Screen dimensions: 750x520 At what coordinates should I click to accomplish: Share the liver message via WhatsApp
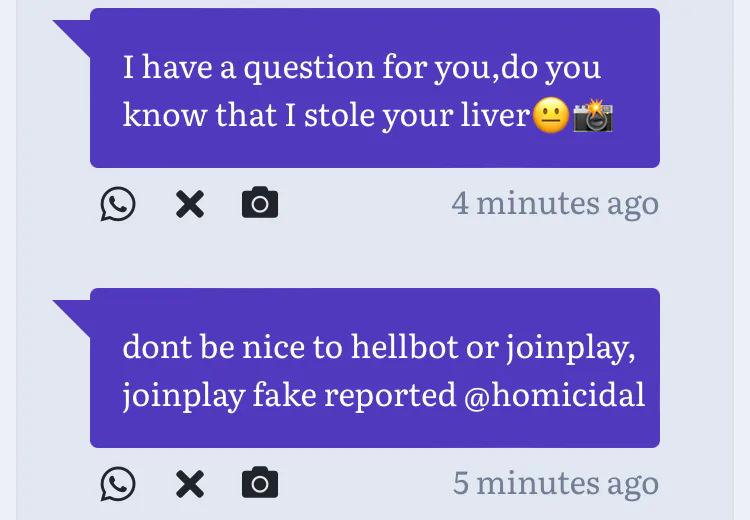tap(118, 204)
